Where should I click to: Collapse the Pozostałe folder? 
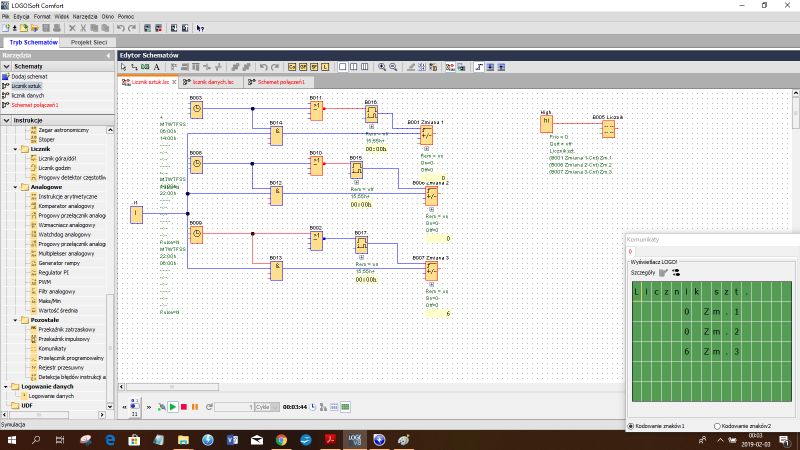(15, 320)
